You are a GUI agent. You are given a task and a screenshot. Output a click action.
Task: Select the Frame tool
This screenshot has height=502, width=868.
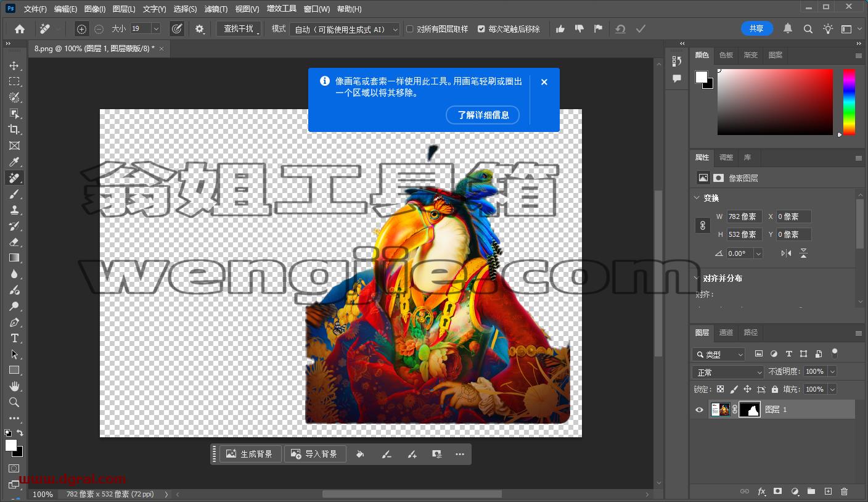click(x=14, y=146)
